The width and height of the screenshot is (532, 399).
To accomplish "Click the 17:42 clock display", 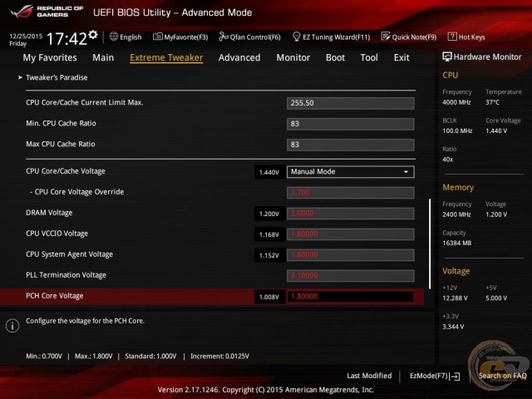I will click(x=66, y=38).
